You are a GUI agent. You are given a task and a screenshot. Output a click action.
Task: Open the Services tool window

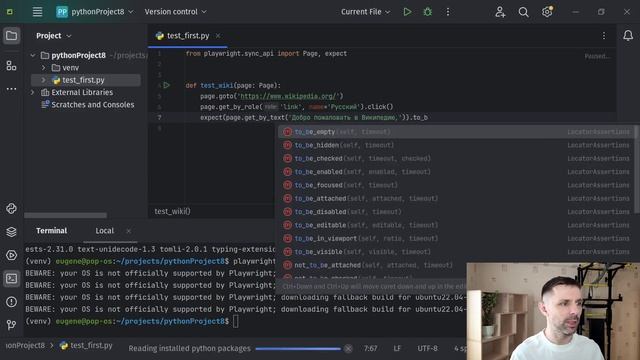(11, 255)
